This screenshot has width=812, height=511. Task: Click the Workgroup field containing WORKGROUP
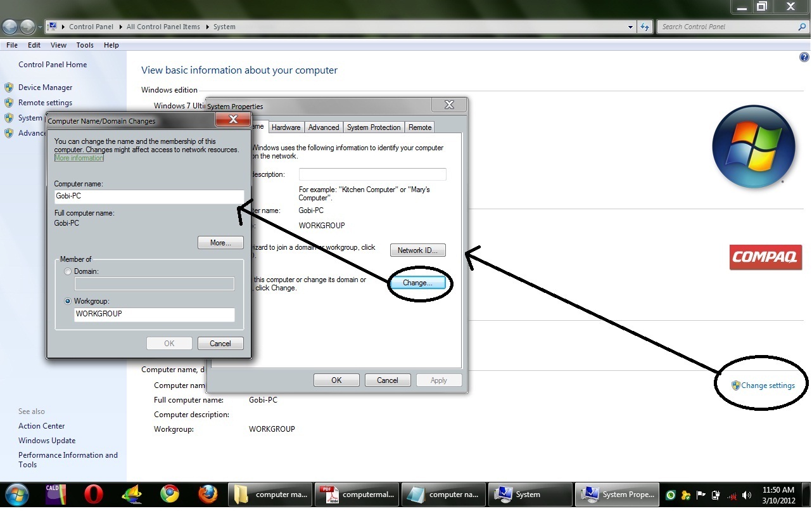point(155,314)
